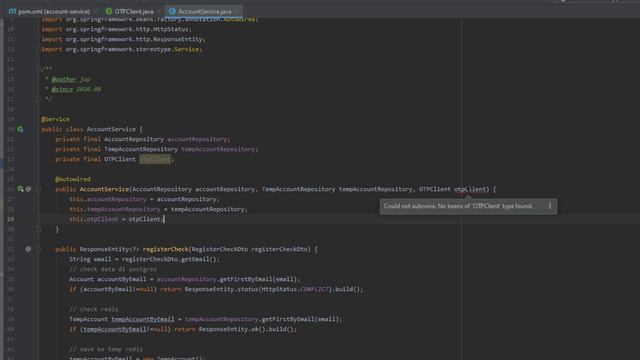
Task: Select the AccountService.java tab
Action: click(204, 11)
